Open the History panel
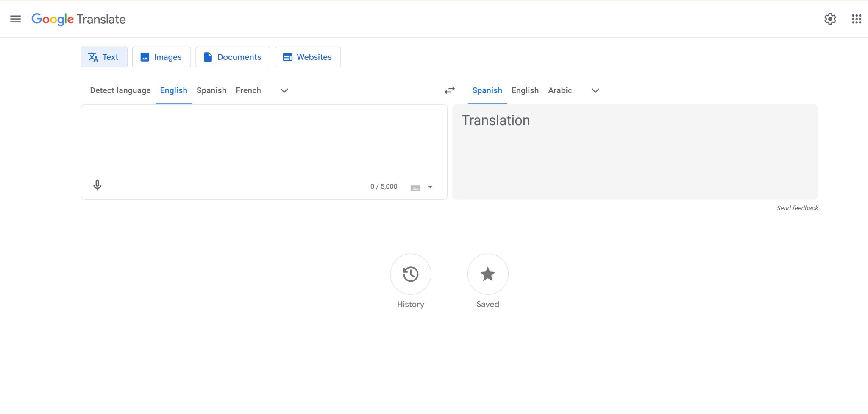The image size is (868, 414). (x=410, y=274)
